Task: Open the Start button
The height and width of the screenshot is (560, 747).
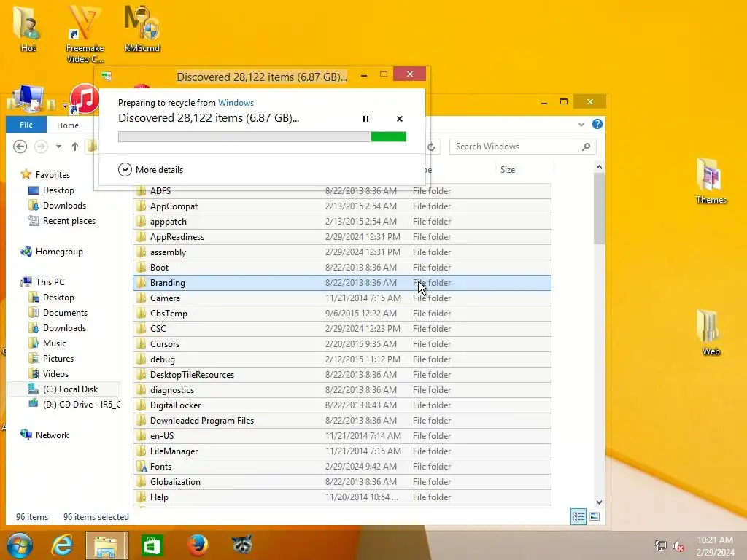Action: tap(20, 545)
